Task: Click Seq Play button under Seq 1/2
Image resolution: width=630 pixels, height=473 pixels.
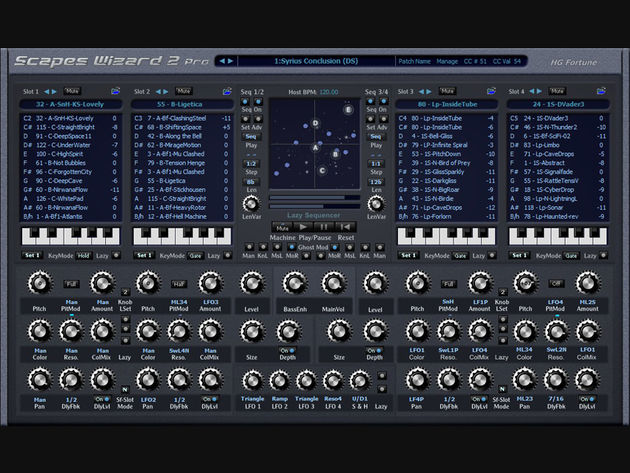Action: coord(251,137)
